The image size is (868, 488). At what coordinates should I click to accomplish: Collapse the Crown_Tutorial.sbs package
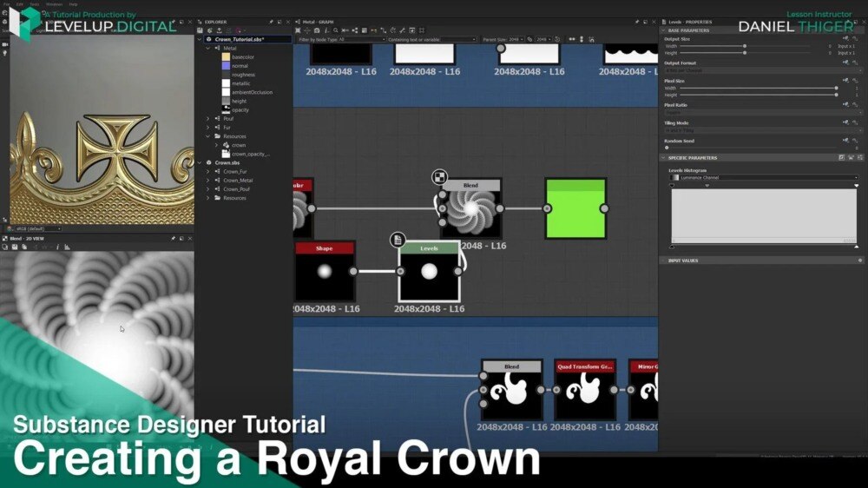pyautogui.click(x=200, y=39)
